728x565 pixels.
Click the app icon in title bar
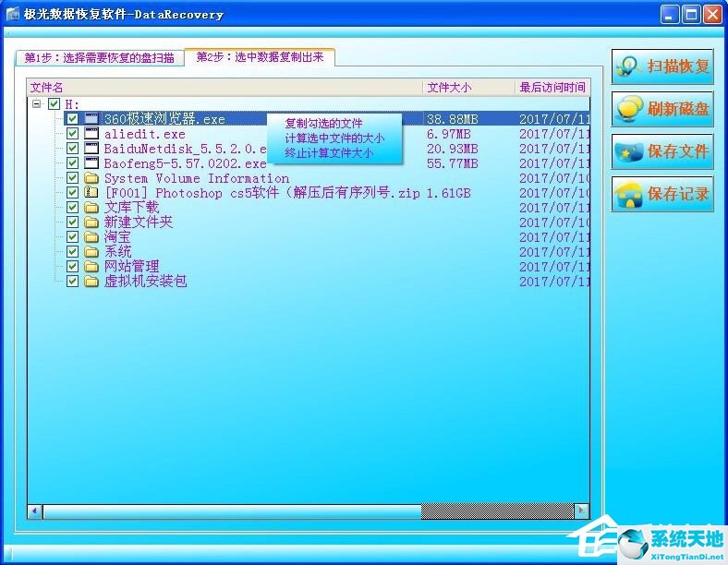[13, 14]
